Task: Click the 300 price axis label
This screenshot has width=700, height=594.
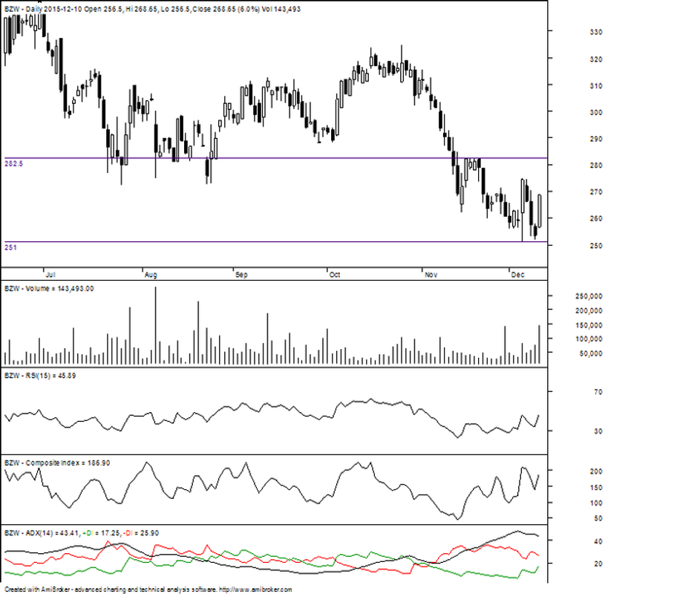Action: point(575,112)
